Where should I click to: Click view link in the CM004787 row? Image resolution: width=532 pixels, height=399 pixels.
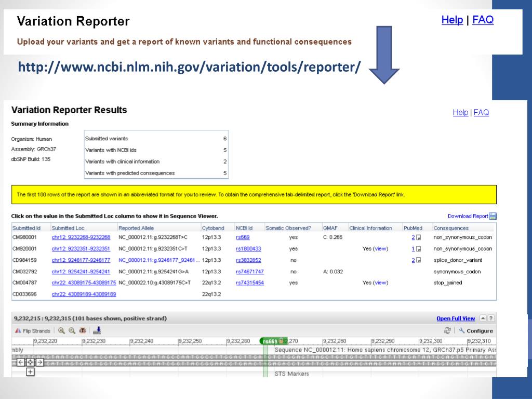[x=381, y=283]
